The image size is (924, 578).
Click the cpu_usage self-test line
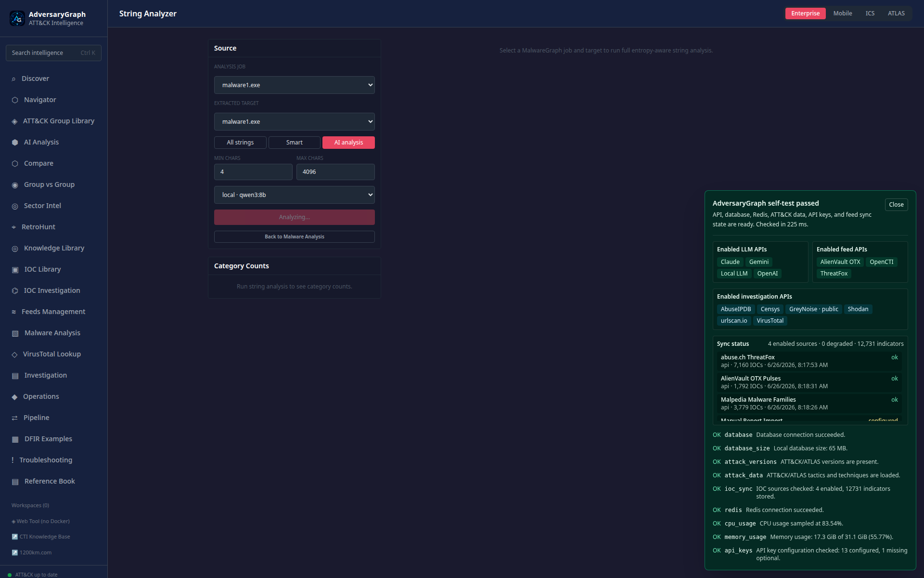[810, 524]
